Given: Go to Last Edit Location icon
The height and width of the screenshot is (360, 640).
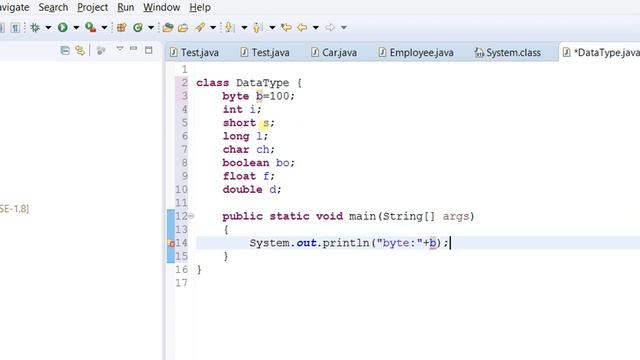Looking at the screenshot, I should (287, 27).
